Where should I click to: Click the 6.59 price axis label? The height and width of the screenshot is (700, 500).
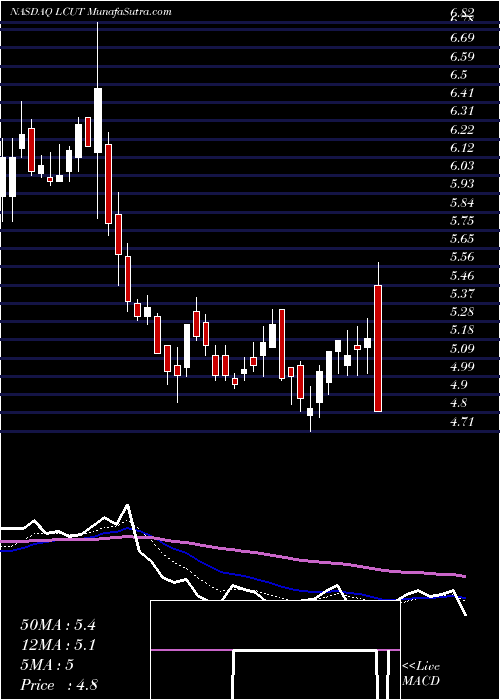(462, 57)
